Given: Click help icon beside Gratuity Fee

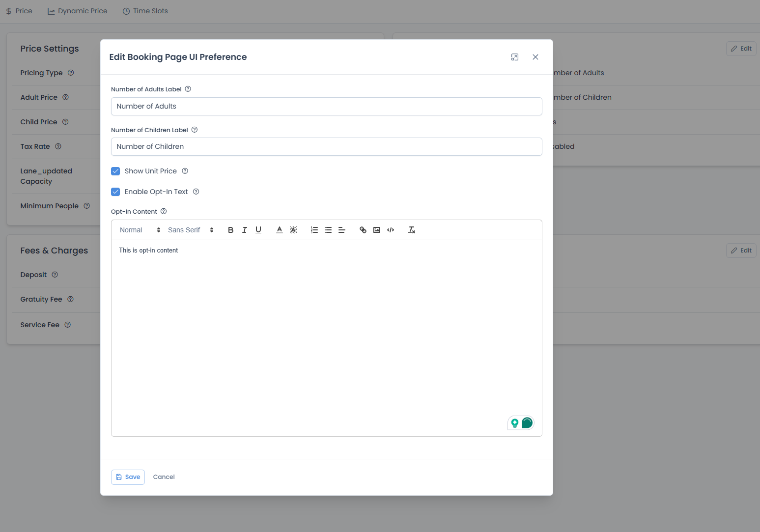Looking at the screenshot, I should point(71,299).
